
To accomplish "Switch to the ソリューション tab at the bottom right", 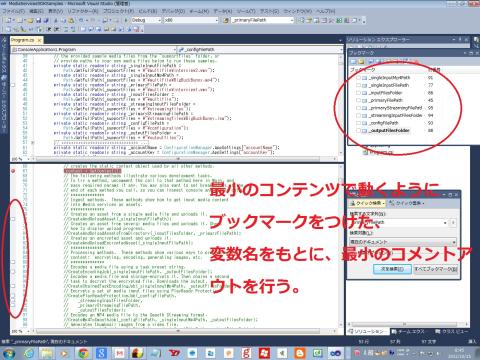I will [368, 332].
